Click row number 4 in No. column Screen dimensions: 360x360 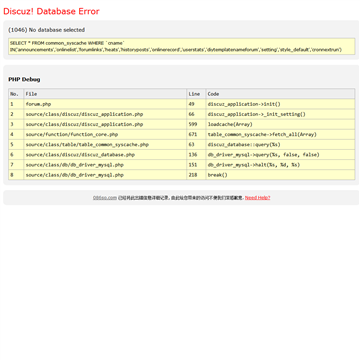(x=16, y=135)
